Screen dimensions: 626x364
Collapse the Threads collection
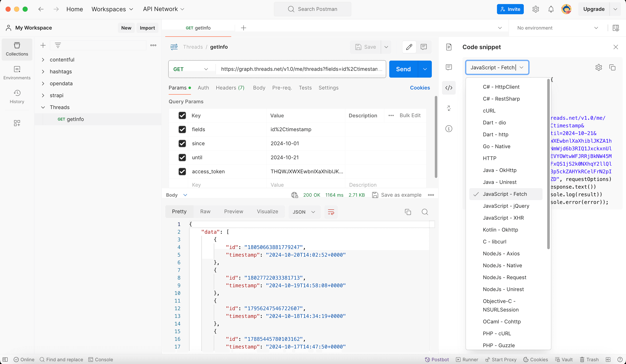point(43,107)
